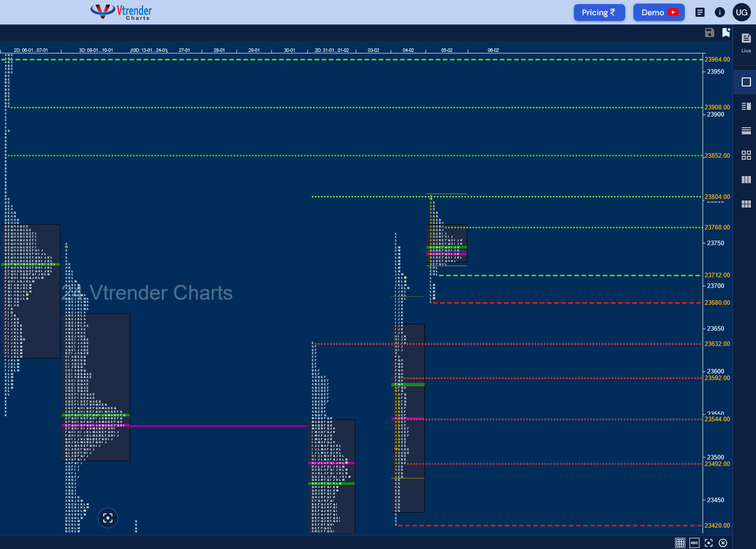Click the 23592.00 price level label

click(718, 378)
